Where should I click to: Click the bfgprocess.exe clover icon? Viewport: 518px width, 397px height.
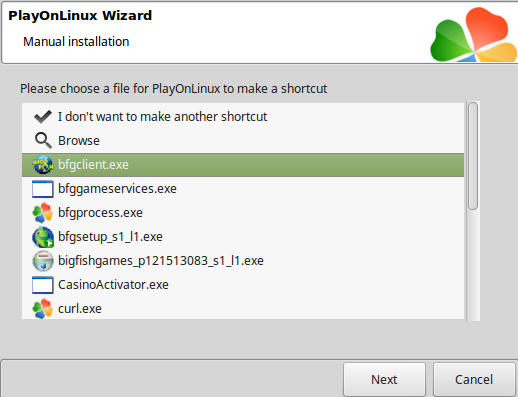pos(43,213)
